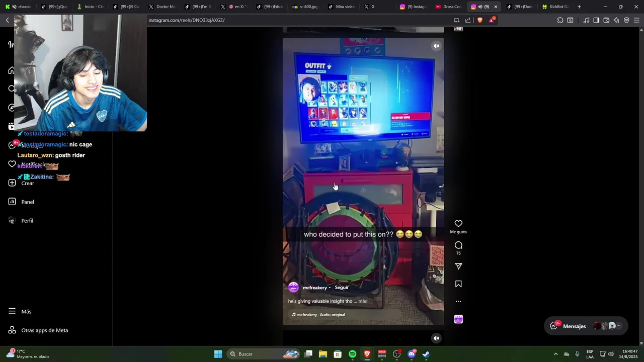Open volume control in system tray

[611, 354]
